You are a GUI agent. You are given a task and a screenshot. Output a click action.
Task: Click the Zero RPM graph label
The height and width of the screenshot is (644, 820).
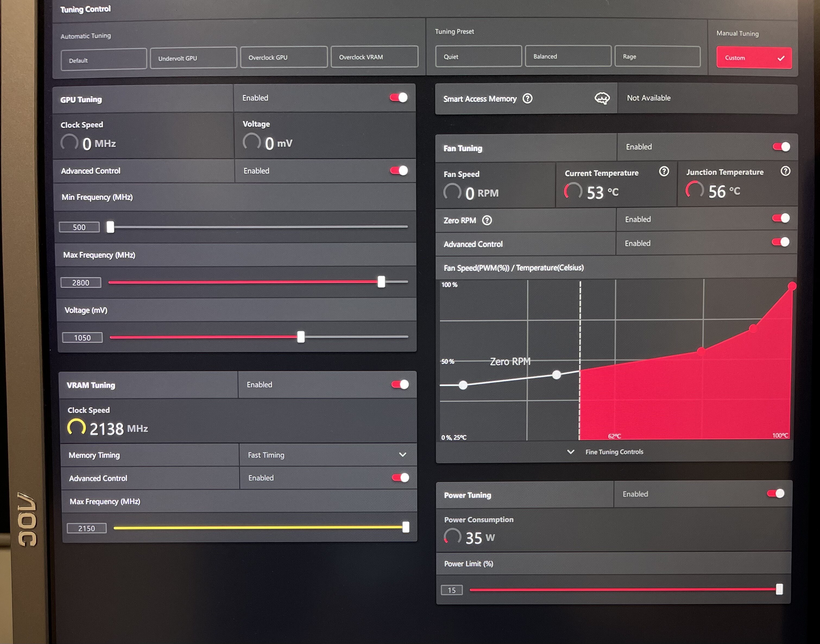[510, 362]
